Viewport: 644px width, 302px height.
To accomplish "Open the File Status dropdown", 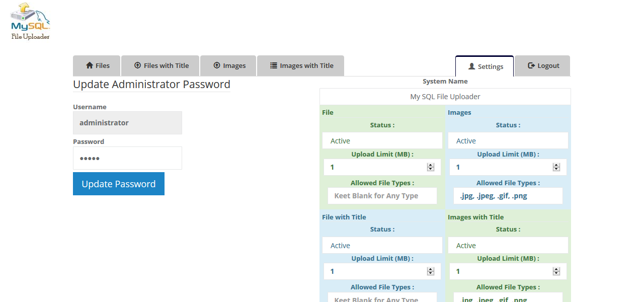I will (x=382, y=140).
